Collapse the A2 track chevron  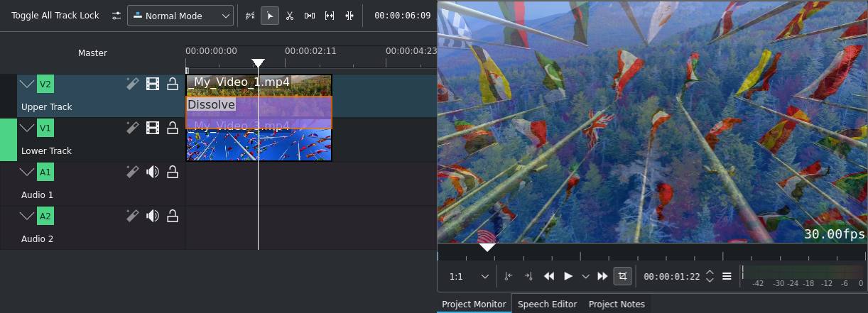(x=27, y=216)
